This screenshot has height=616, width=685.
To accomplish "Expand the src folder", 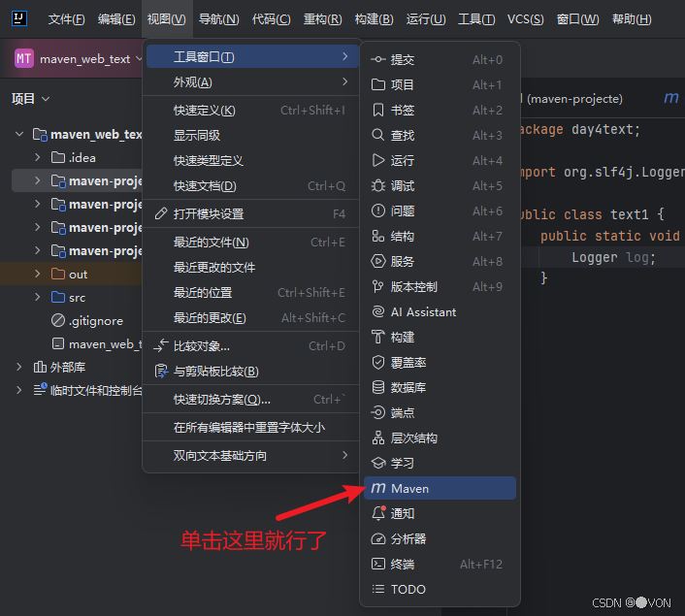I will click(x=38, y=297).
